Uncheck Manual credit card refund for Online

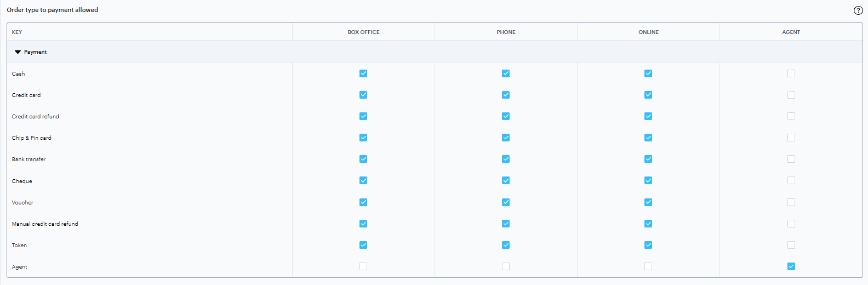[x=648, y=224]
